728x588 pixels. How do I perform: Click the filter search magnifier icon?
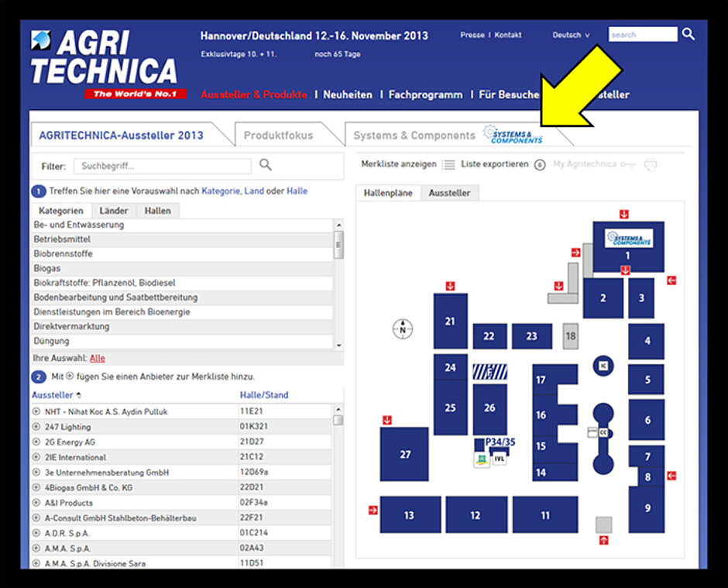coord(266,165)
